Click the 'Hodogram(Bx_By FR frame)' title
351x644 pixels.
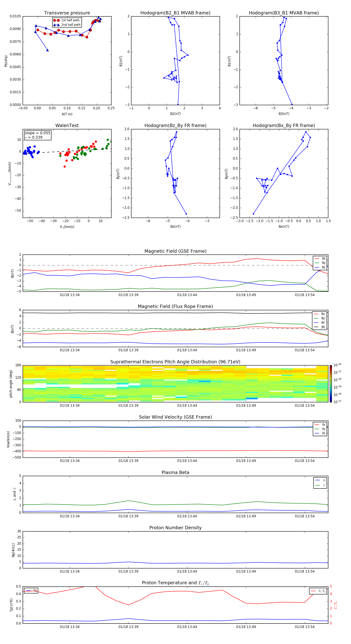(284, 125)
